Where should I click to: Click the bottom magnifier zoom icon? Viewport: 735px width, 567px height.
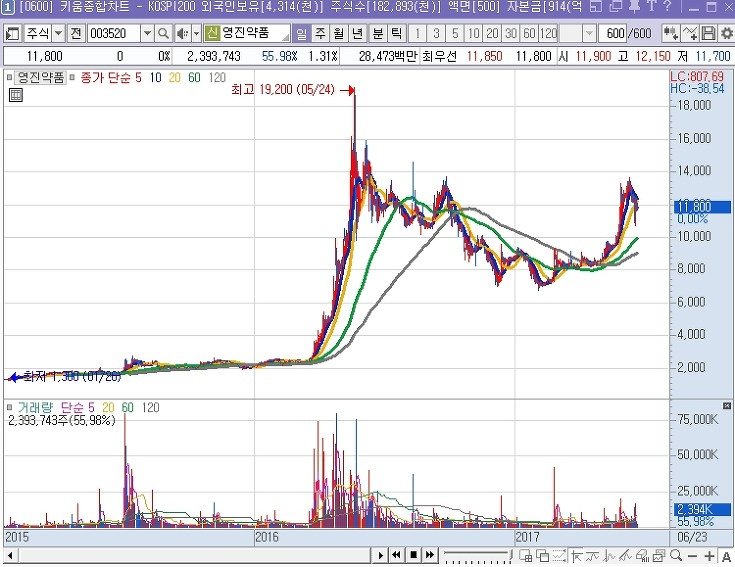pos(676,556)
